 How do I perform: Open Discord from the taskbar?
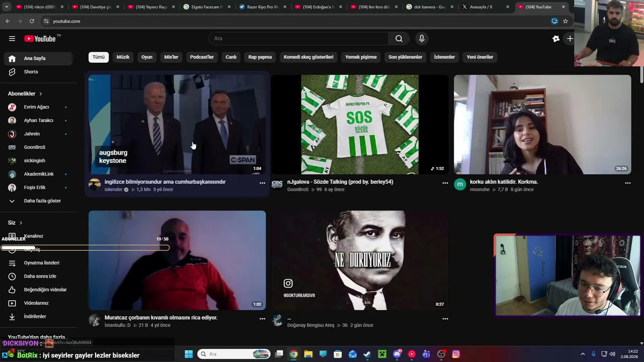[397, 354]
